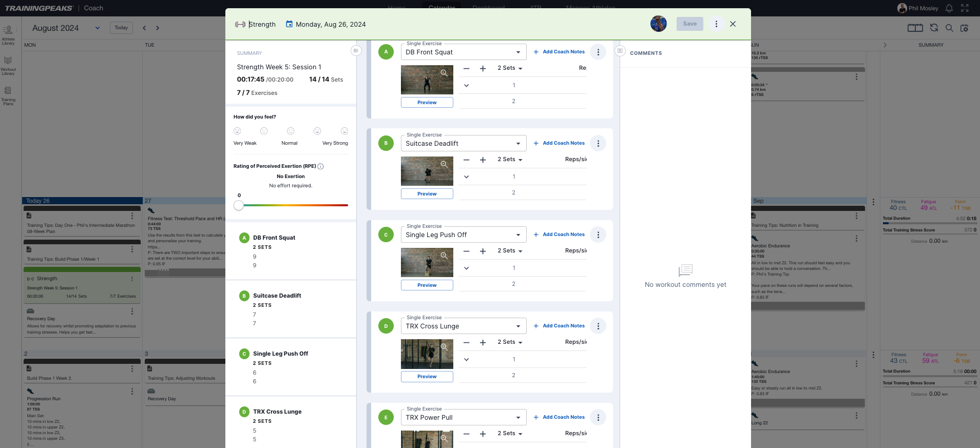The width and height of the screenshot is (980, 448).
Task: Open the Suitcase Deadlift exercise dropdown
Action: click(464, 143)
